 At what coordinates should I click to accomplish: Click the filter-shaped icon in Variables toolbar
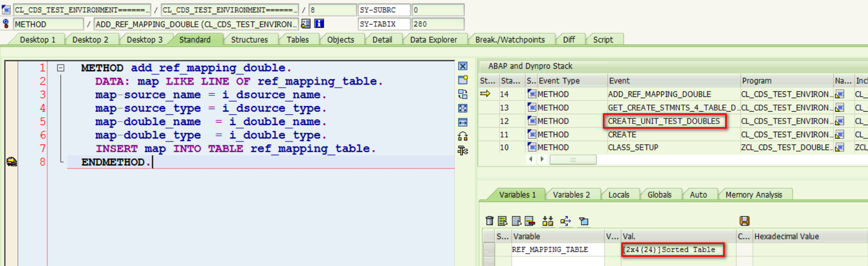tap(583, 221)
